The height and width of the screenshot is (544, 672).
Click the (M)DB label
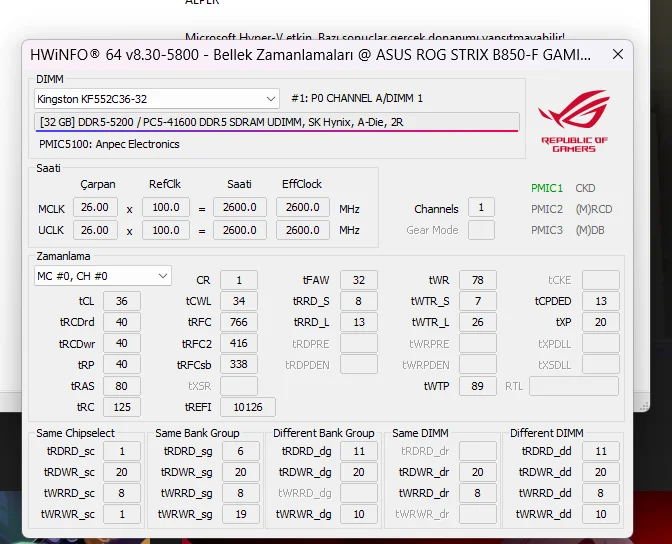coord(590,230)
